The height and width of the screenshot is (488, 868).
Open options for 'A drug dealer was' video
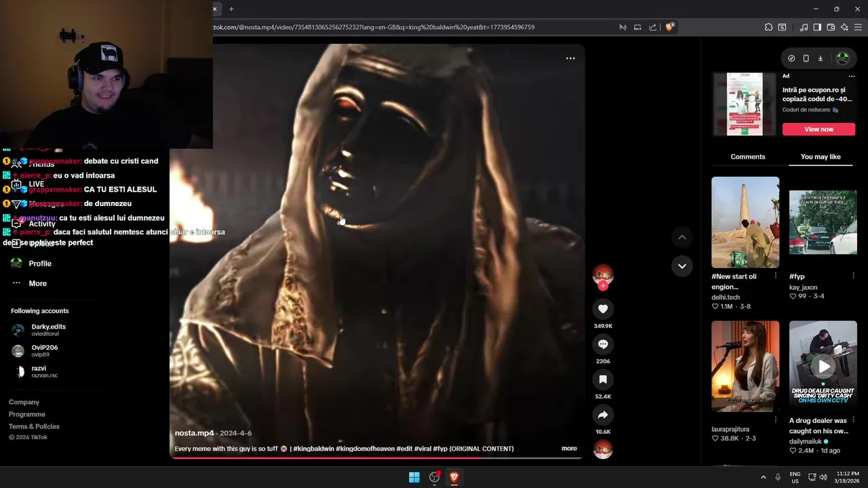coord(853,421)
